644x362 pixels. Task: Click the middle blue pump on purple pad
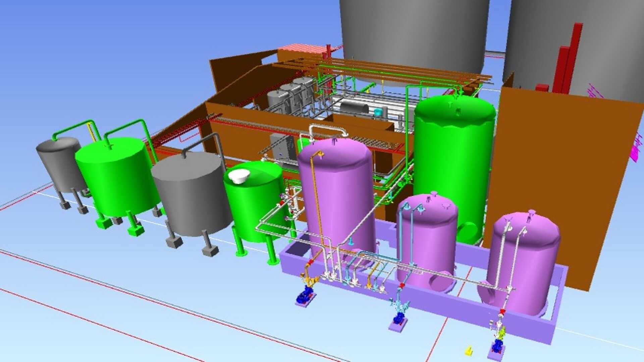(398, 318)
